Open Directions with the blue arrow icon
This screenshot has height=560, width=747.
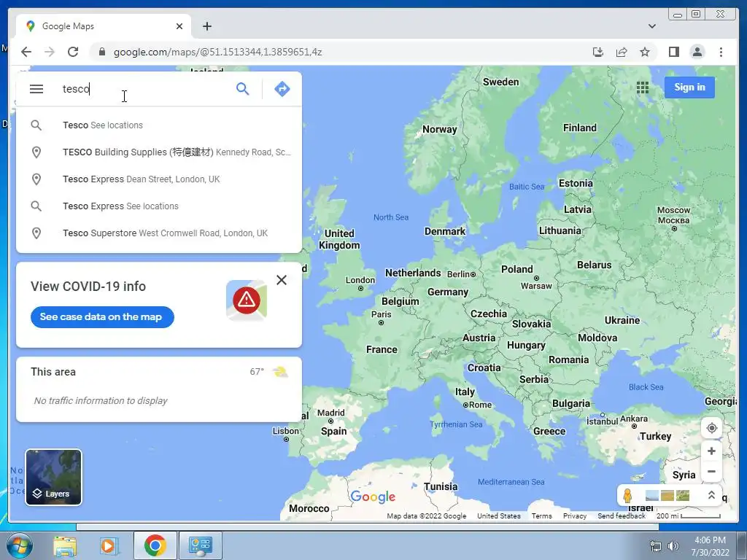[x=282, y=88]
